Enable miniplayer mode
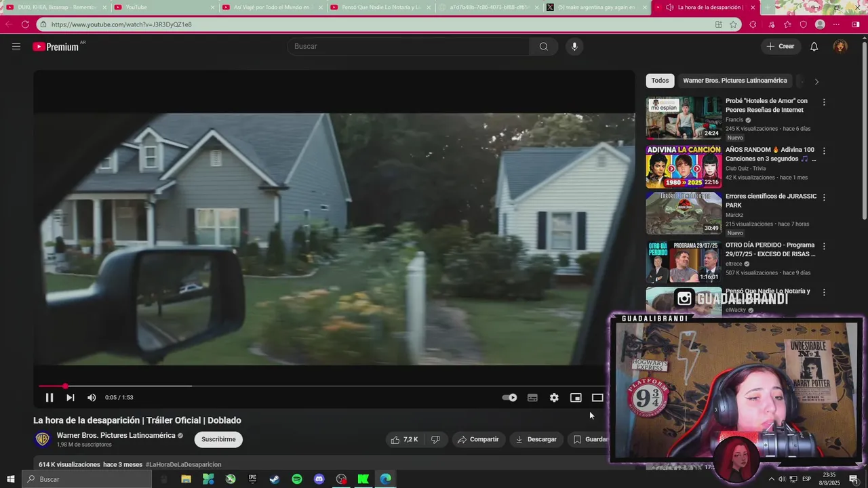Image resolution: width=868 pixels, height=488 pixels. pos(576,398)
